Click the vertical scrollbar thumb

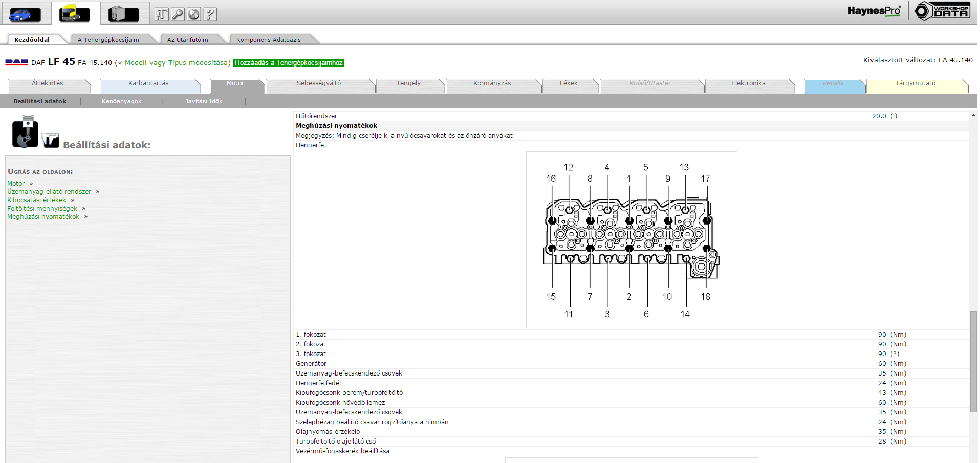click(973, 361)
